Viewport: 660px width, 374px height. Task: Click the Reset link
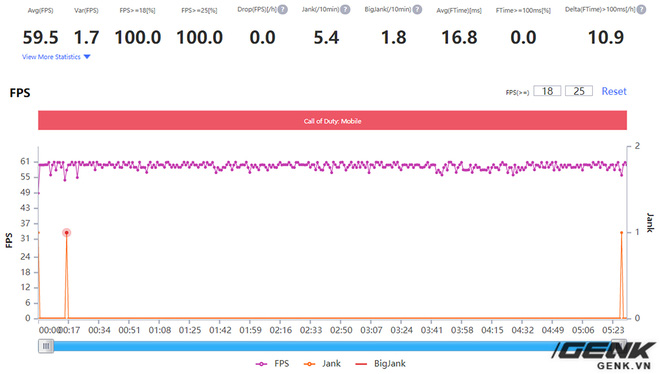[x=614, y=91]
